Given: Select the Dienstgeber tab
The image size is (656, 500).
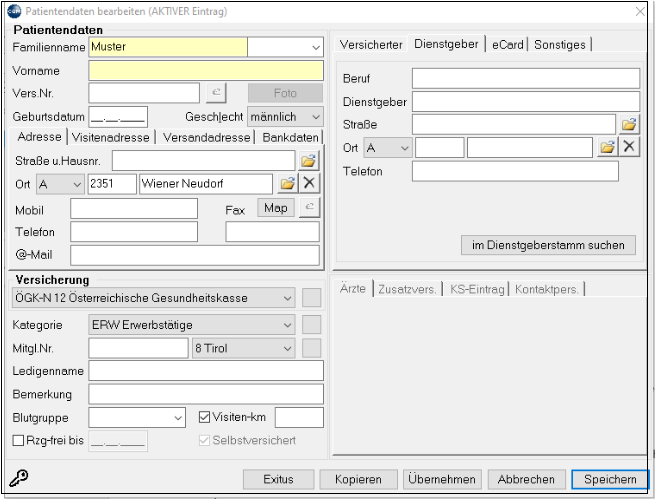Looking at the screenshot, I should (446, 44).
